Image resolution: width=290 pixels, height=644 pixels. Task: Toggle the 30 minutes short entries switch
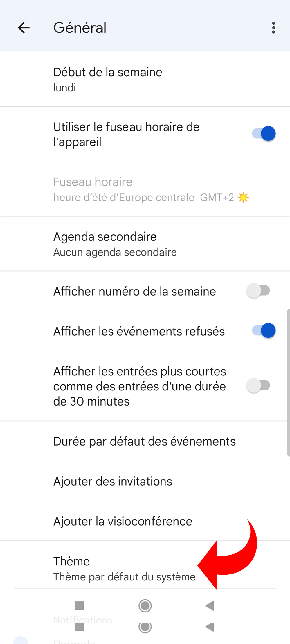258,386
